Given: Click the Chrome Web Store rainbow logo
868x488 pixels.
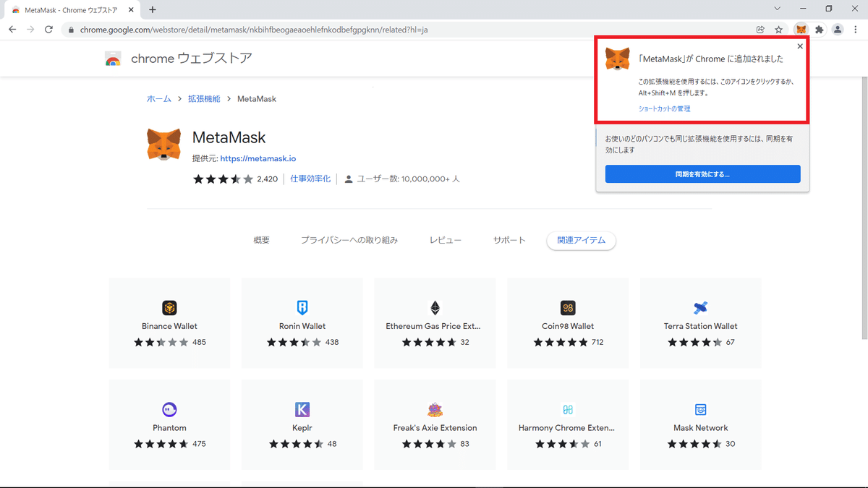Looking at the screenshot, I should click(113, 59).
